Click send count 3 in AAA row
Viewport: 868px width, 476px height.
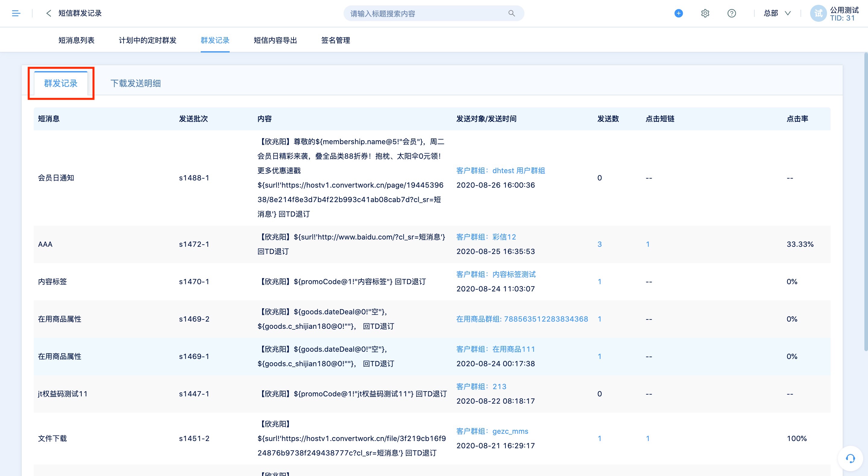[599, 244]
